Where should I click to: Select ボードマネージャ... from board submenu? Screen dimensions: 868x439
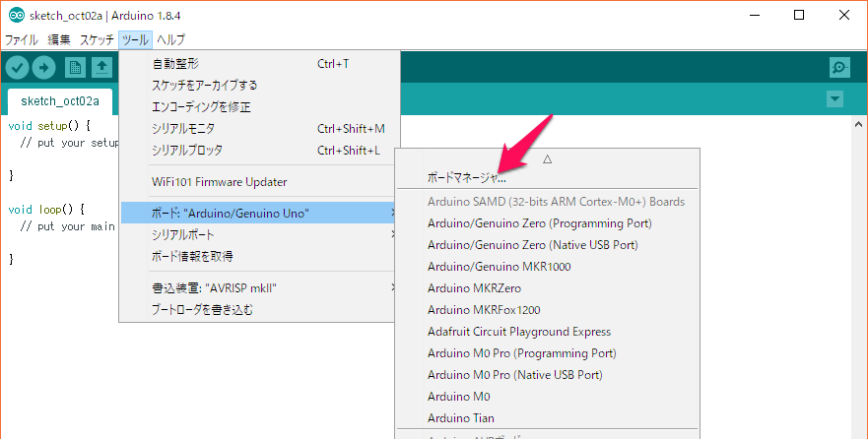(x=467, y=178)
